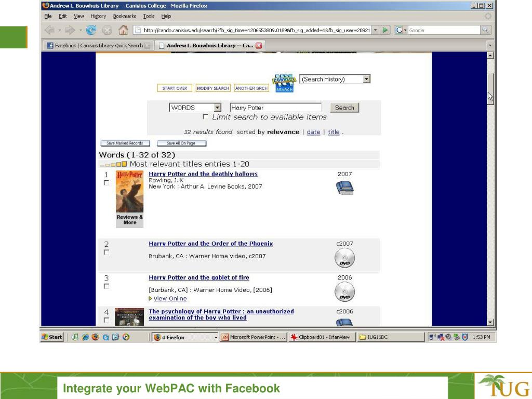Open Harry Potter and the goblet of fire link

[199, 277]
